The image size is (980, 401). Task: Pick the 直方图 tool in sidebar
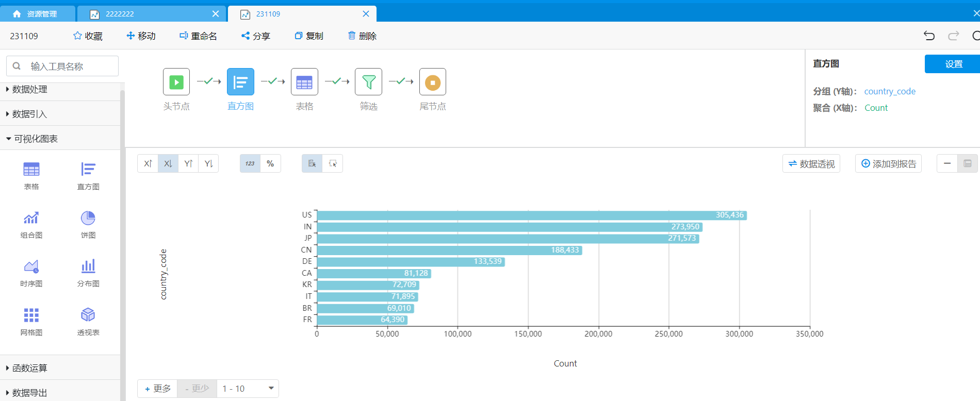[x=88, y=175]
